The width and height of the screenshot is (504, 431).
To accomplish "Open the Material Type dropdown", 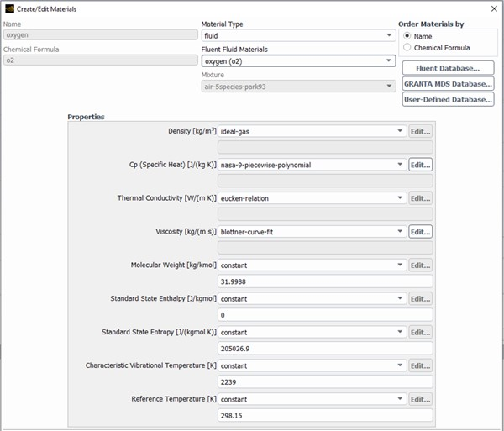I will pyautogui.click(x=298, y=36).
